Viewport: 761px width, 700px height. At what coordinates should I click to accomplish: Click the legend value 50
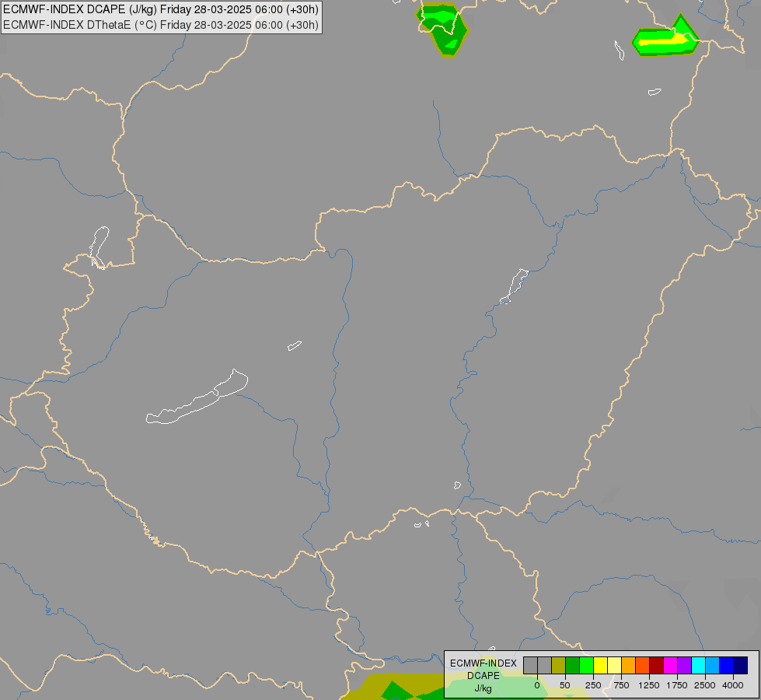tap(565, 685)
